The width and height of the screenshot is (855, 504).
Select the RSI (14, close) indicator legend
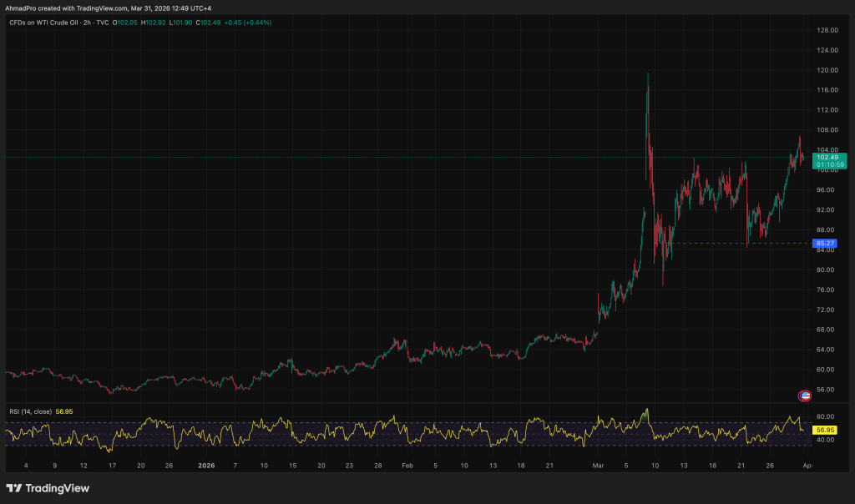(31, 411)
